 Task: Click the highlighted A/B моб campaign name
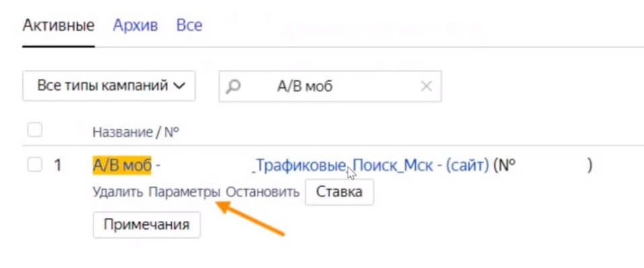click(122, 166)
